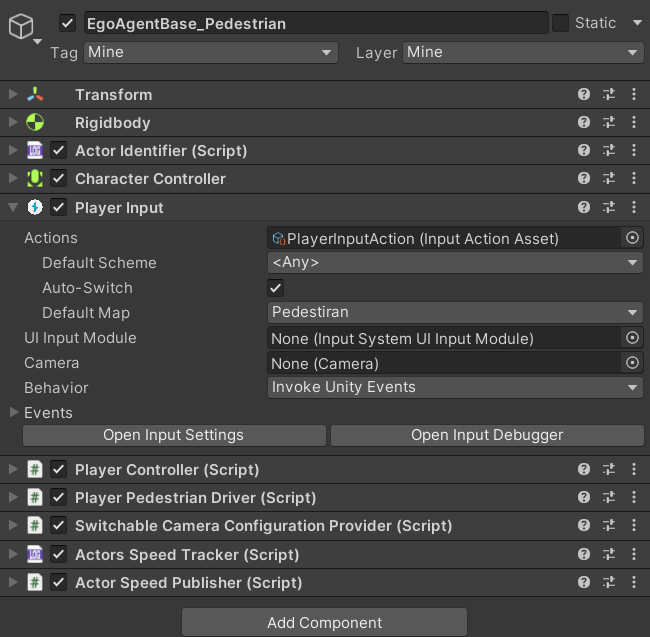Image resolution: width=650 pixels, height=637 pixels.
Task: Expand Character Controller foldout
Action: (13, 178)
